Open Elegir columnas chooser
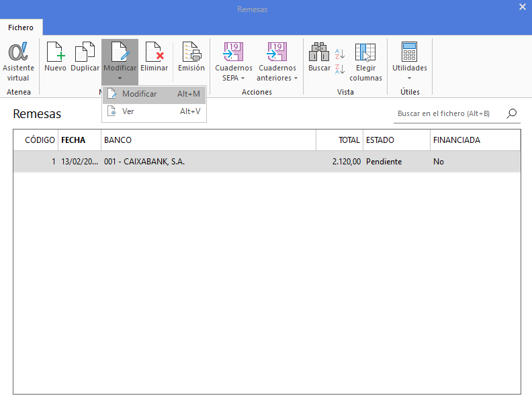Viewport: 532px width, 412px height. 365,62
